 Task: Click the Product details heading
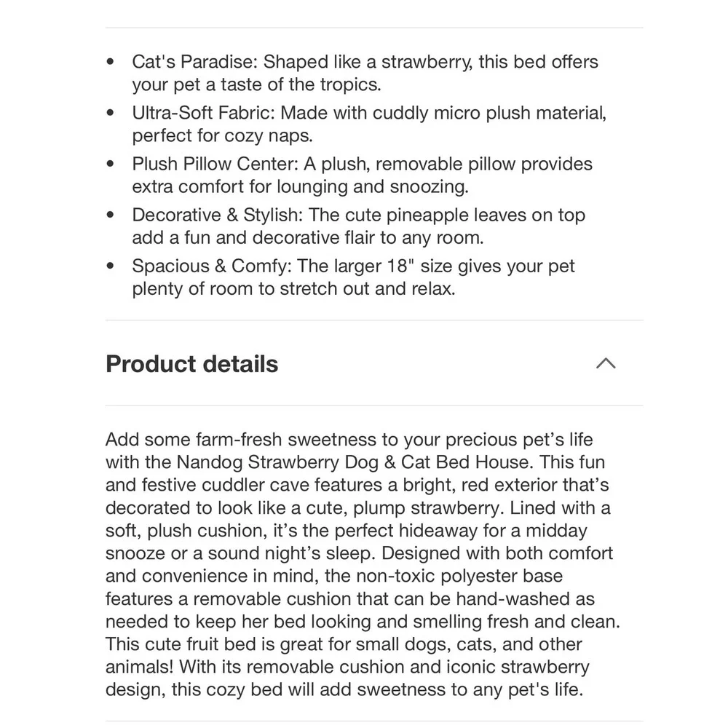(191, 363)
